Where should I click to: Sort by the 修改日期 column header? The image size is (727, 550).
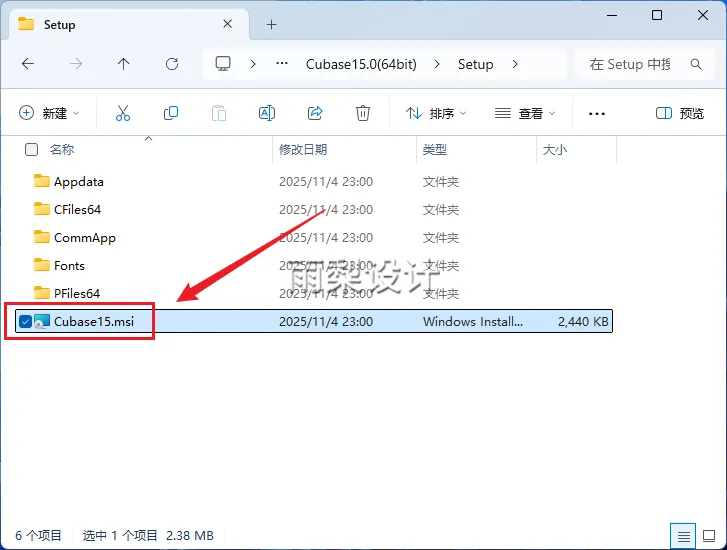click(303, 150)
